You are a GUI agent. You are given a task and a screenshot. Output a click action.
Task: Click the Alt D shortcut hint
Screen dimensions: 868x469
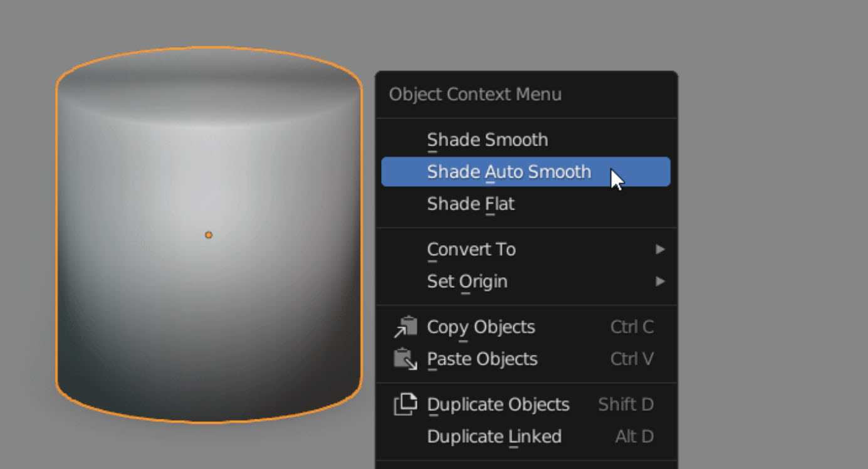(634, 436)
